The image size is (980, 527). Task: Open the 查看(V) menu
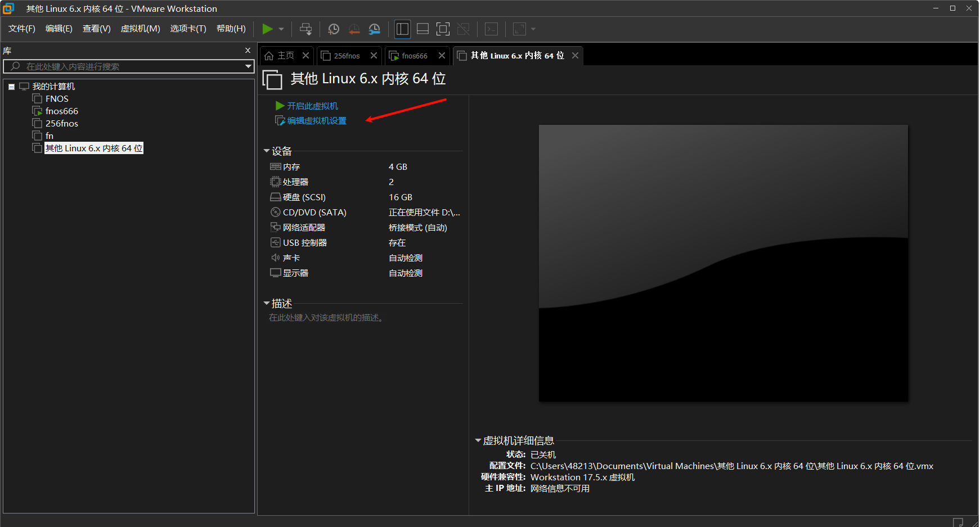tap(97, 29)
